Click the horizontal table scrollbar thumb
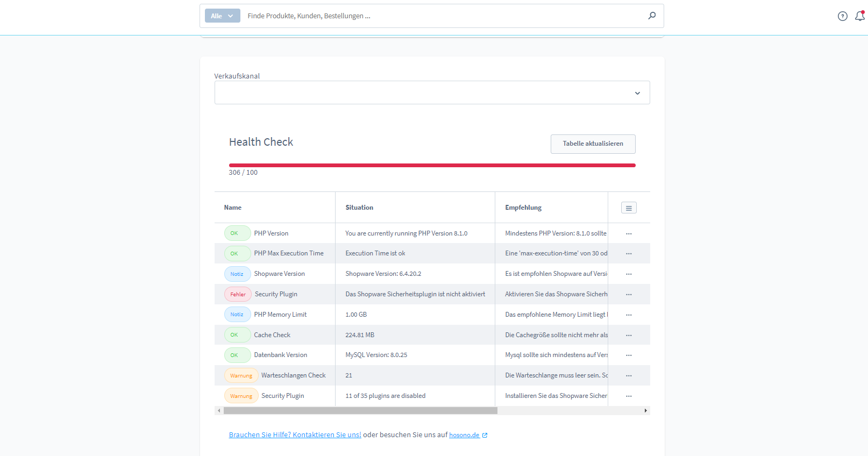 [360, 411]
